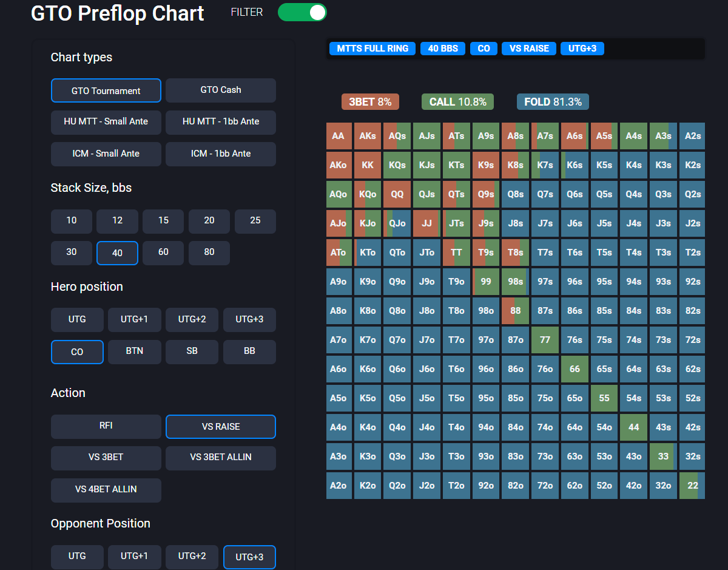Select GTO Cash chart type
The height and width of the screenshot is (570, 728).
221,90
